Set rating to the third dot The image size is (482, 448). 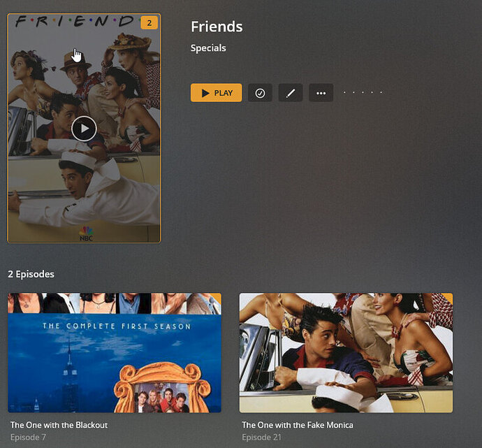pyautogui.click(x=363, y=92)
